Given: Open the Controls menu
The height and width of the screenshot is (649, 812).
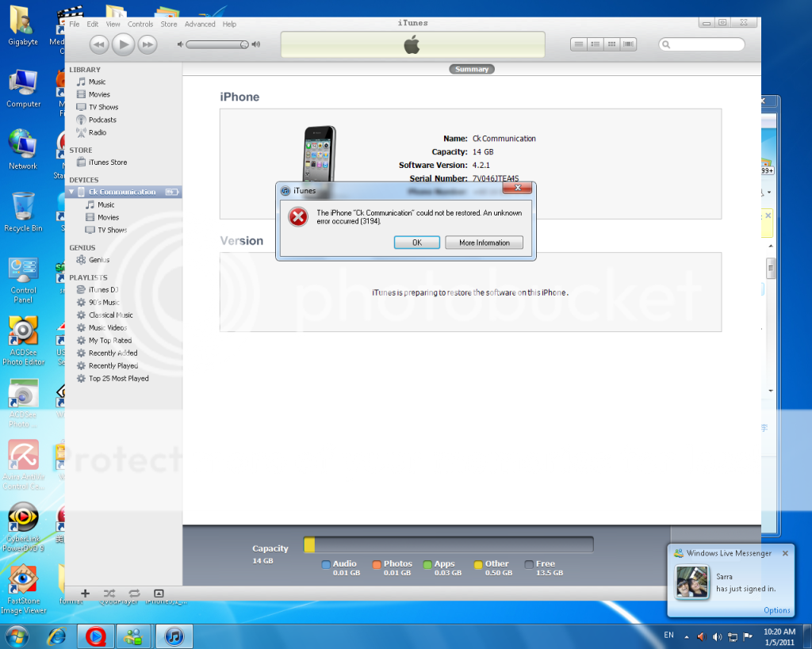Looking at the screenshot, I should point(140,24).
